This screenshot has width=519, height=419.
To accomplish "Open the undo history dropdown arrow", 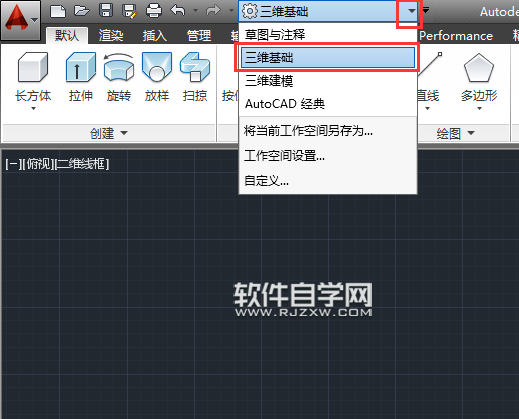I will pyautogui.click(x=195, y=11).
